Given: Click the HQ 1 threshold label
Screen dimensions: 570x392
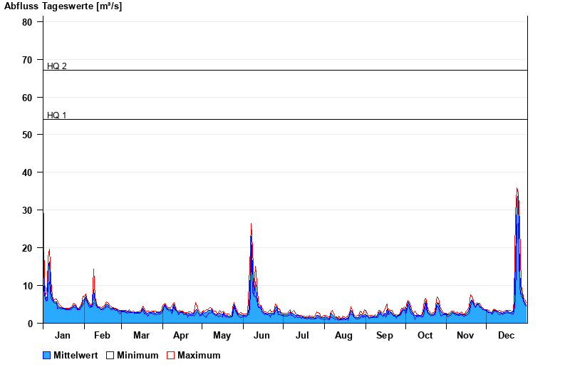Looking at the screenshot, I should (57, 115).
